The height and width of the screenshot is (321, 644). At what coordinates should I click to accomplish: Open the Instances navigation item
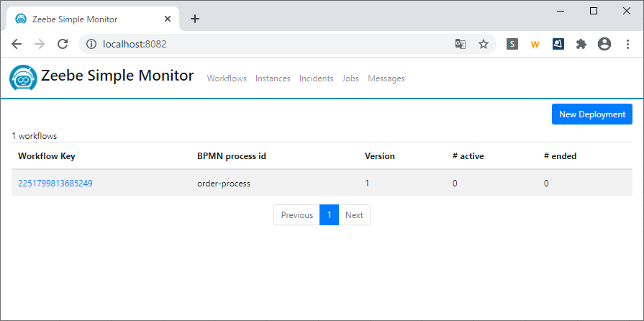[x=273, y=78]
